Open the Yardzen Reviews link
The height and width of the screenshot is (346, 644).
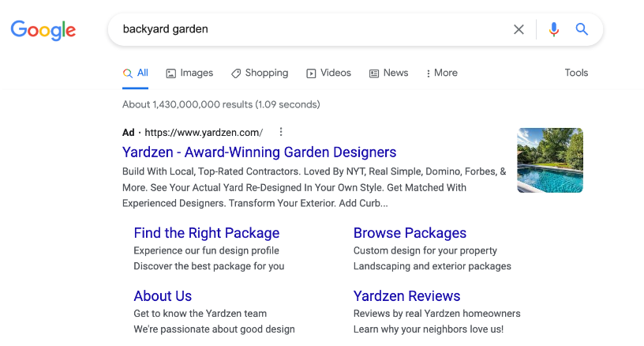click(406, 296)
